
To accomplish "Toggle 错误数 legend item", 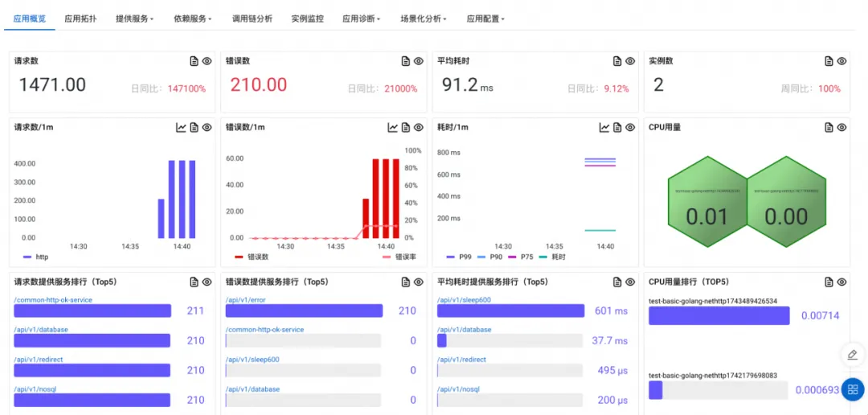I will [252, 257].
